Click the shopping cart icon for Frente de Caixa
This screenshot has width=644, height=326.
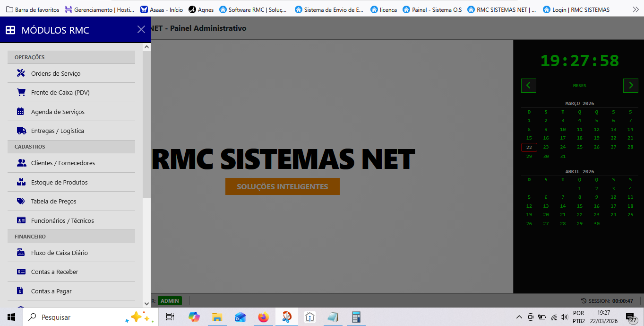[21, 92]
